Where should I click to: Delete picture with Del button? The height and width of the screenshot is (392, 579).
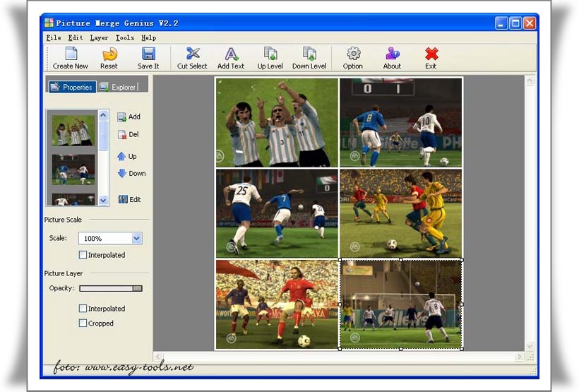(x=128, y=134)
